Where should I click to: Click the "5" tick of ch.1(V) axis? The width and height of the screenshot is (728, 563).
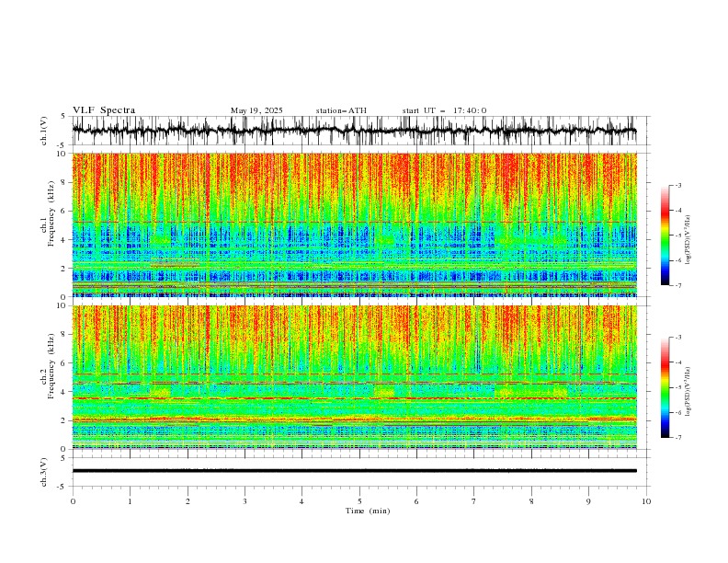tap(63, 117)
